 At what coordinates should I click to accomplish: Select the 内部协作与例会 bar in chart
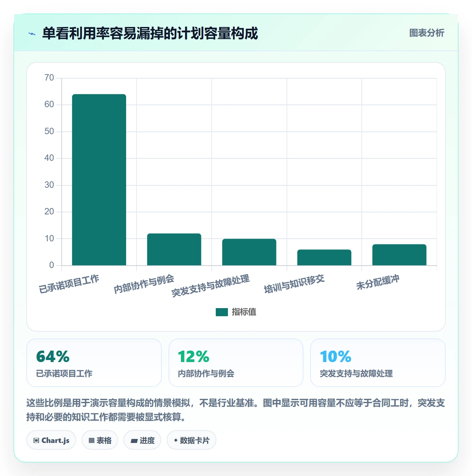click(174, 249)
